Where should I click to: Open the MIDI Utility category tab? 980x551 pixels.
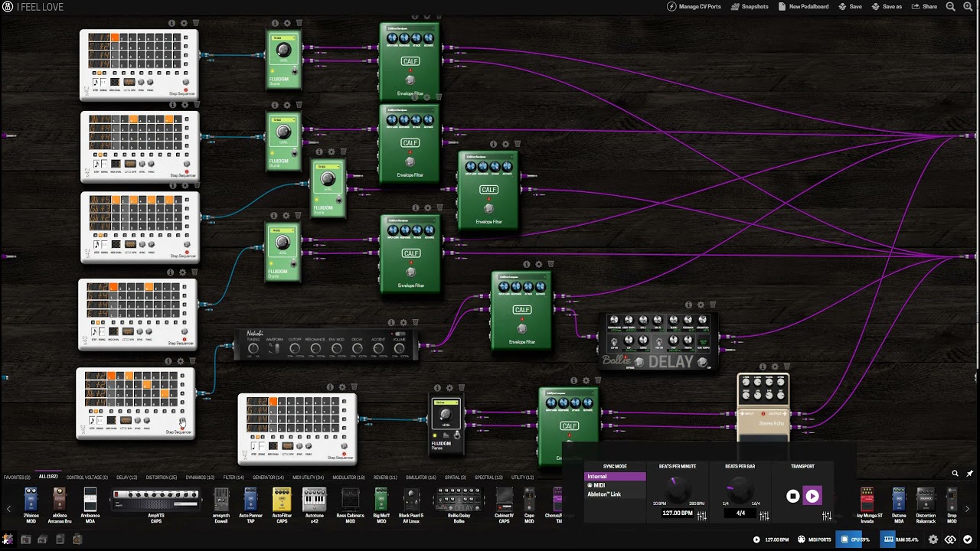click(x=308, y=478)
